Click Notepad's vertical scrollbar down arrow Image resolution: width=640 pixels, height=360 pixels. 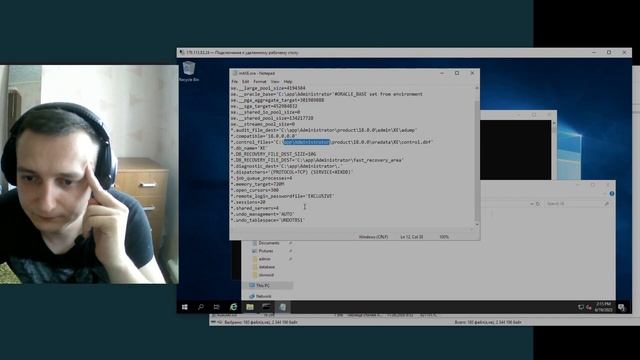tap(477, 224)
